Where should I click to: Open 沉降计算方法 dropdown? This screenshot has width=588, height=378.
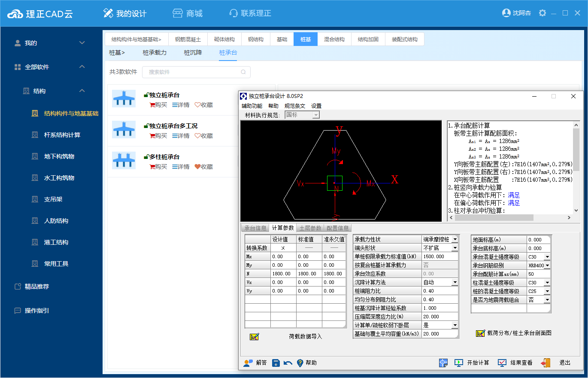coord(455,282)
